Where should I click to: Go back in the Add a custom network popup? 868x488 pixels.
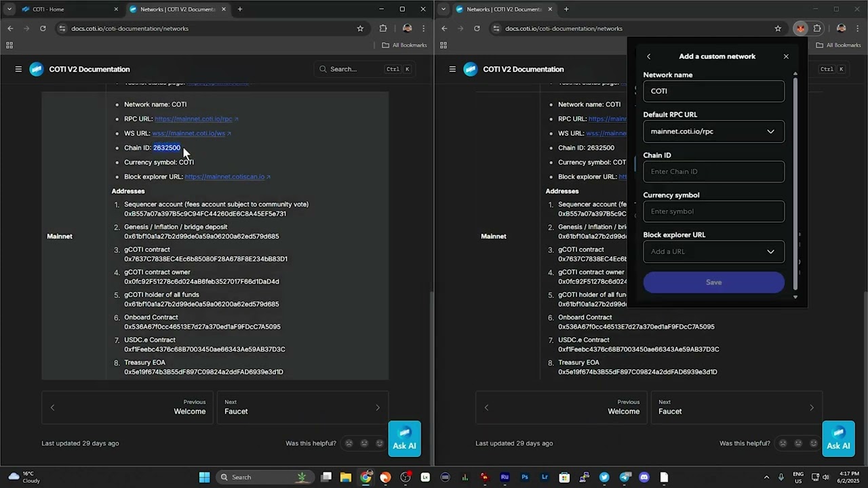(648, 56)
